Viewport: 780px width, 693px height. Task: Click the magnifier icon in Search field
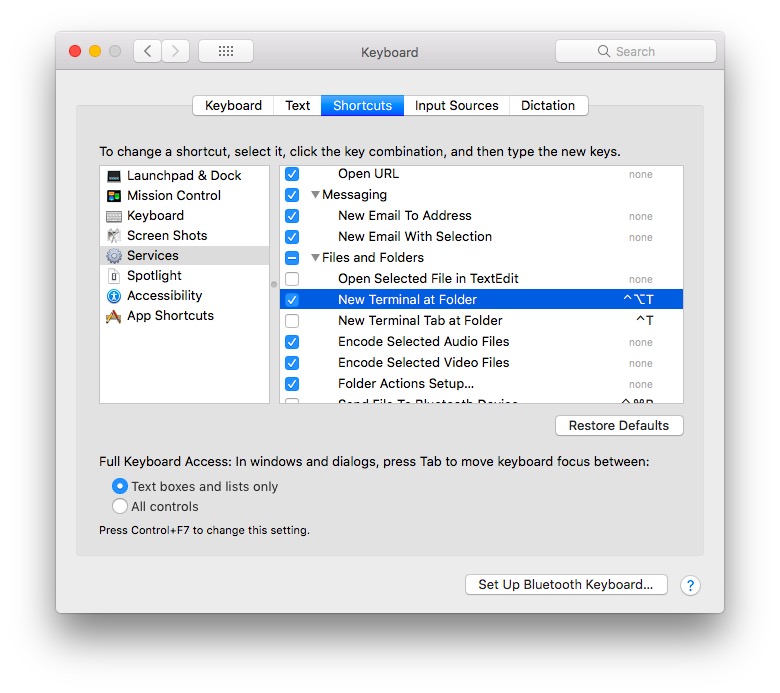pos(603,51)
